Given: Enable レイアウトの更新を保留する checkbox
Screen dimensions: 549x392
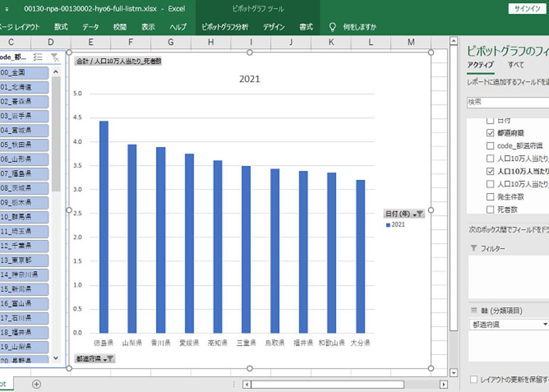Looking at the screenshot, I should [x=474, y=380].
